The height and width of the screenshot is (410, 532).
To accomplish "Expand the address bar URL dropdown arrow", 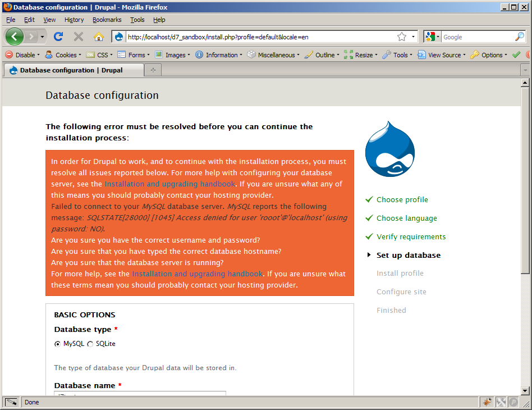I will pos(413,37).
